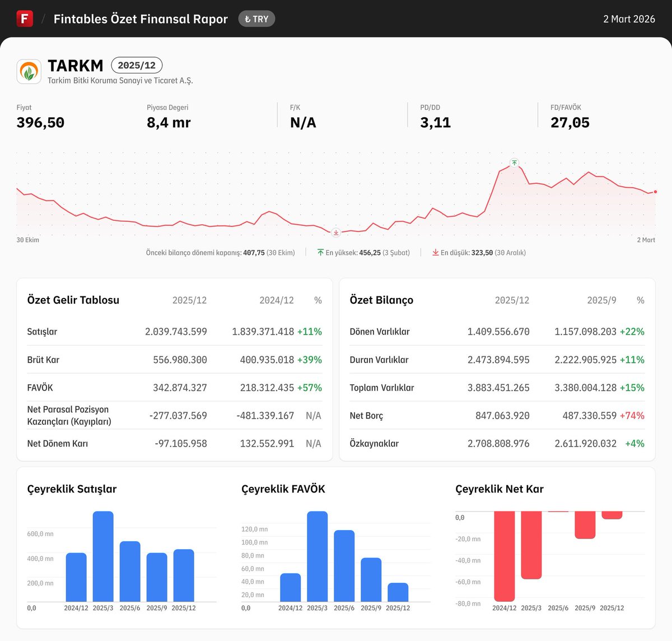This screenshot has width=672, height=641.
Task: Click the red lowest-price marker on the chart
Action: 336,233
